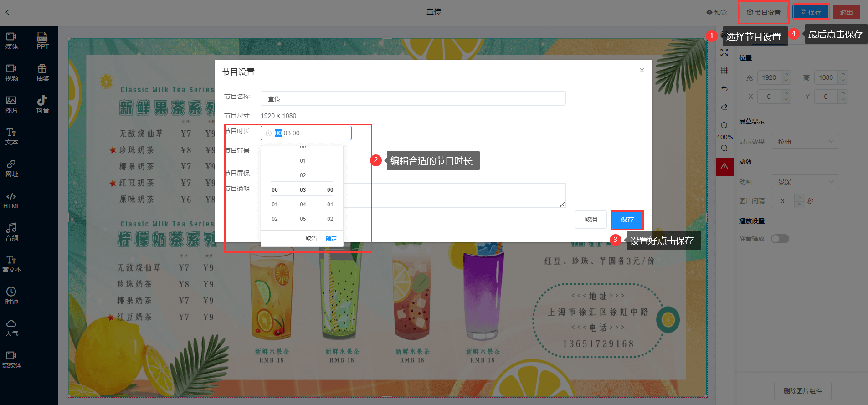Cancel the time picker with 取消

click(311, 239)
